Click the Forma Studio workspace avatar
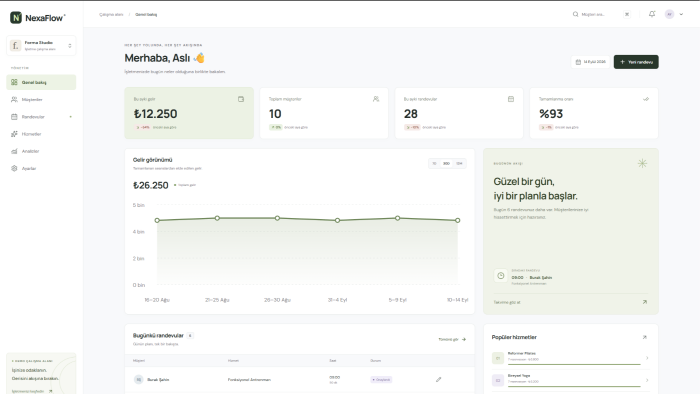Viewport: 700px width, 394px height. (16, 46)
